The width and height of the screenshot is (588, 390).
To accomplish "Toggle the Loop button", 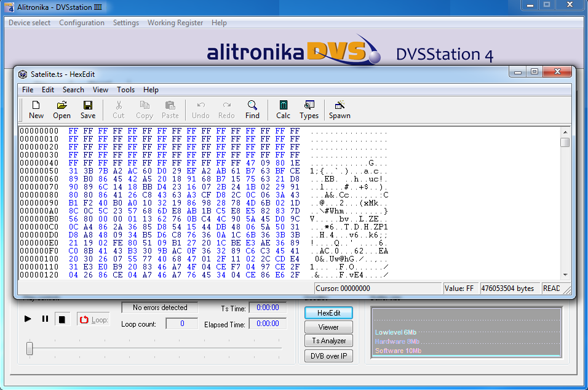I will coord(93,319).
